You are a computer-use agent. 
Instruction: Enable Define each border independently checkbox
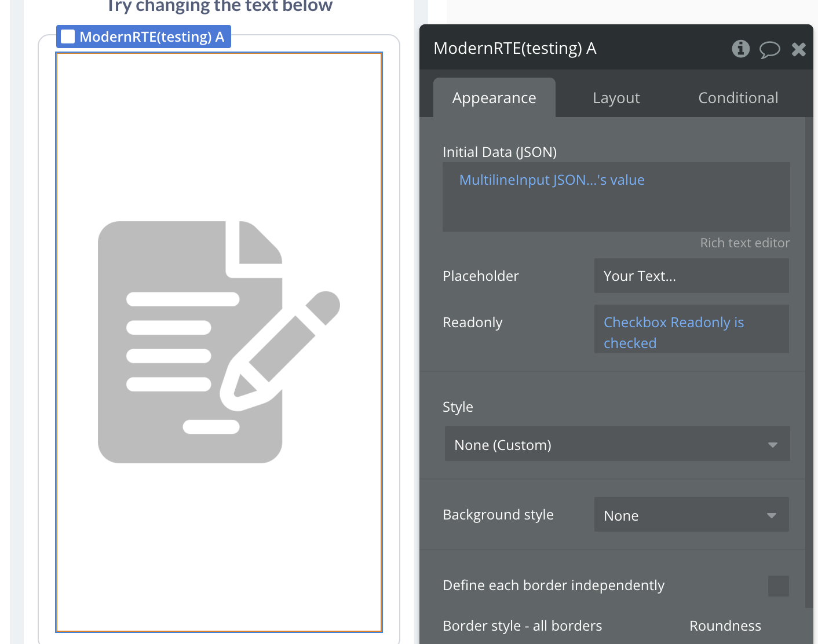pos(778,586)
